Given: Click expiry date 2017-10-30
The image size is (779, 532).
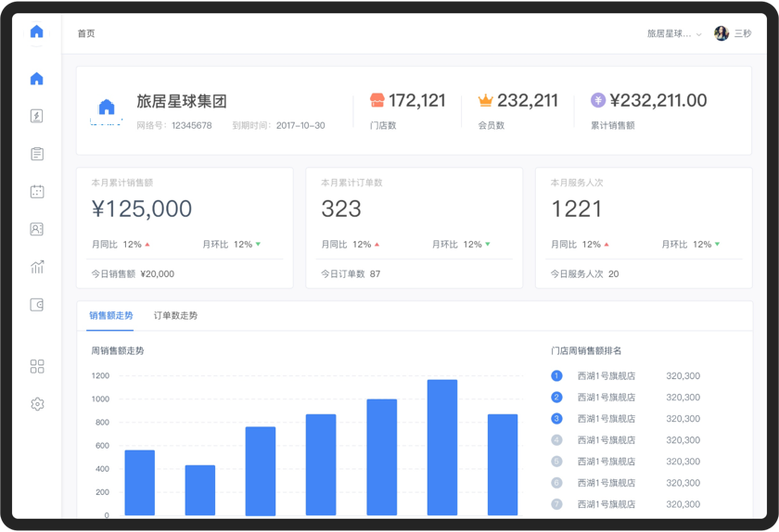Looking at the screenshot, I should 300,126.
